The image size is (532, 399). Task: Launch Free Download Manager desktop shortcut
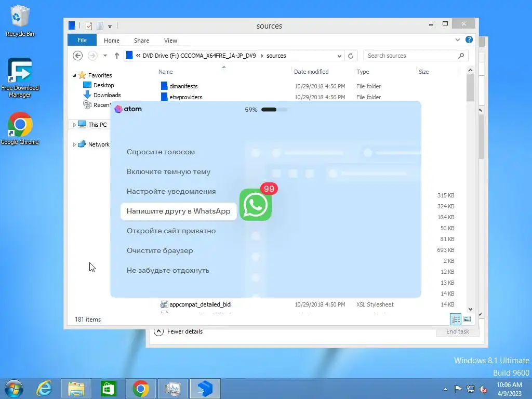point(20,78)
